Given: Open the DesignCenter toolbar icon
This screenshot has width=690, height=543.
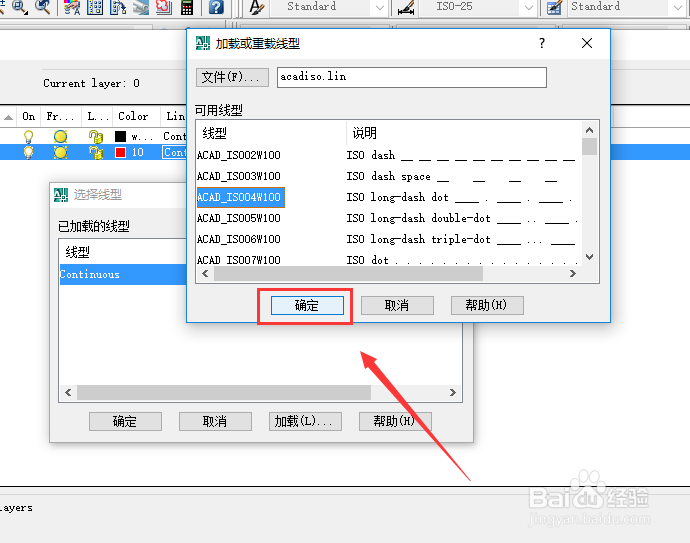Looking at the screenshot, I should [x=95, y=7].
